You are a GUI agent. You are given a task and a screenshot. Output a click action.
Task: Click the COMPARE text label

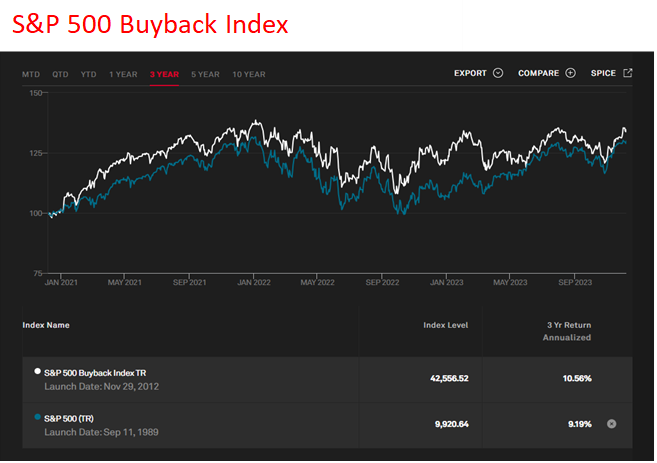point(538,73)
